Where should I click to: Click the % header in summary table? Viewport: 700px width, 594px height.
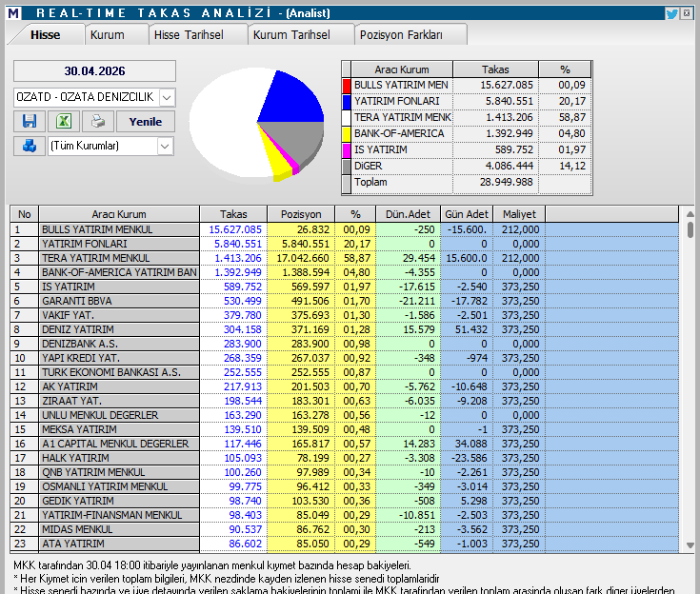pos(565,69)
